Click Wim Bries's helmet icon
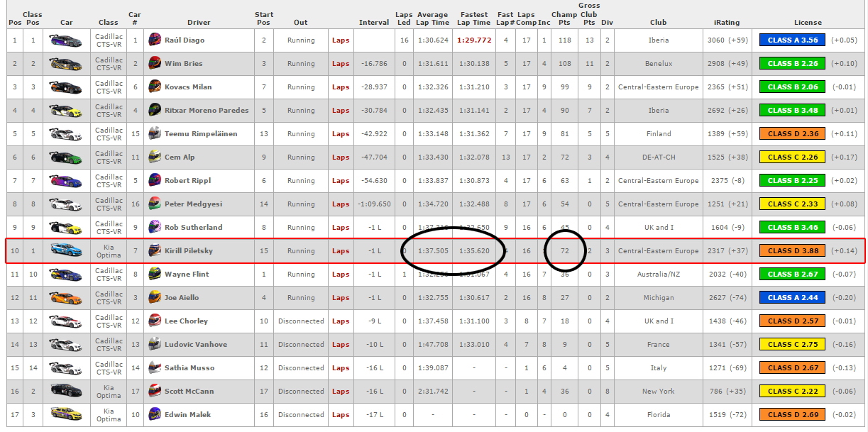The width and height of the screenshot is (868, 432). (154, 64)
